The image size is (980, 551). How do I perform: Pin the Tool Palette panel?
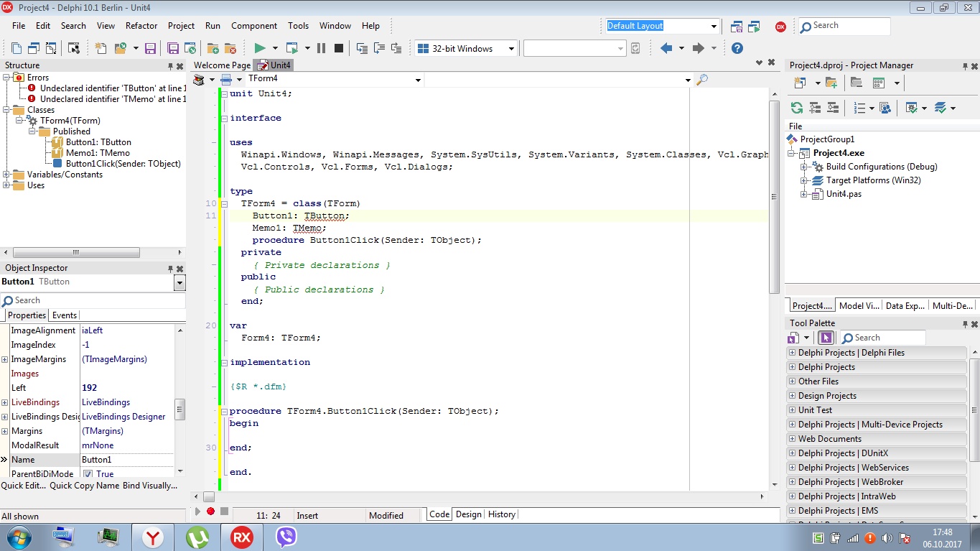pyautogui.click(x=965, y=323)
